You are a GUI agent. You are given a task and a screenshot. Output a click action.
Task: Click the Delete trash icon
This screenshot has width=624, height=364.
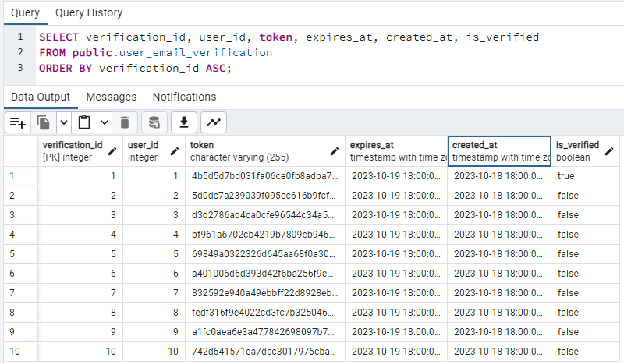(125, 122)
